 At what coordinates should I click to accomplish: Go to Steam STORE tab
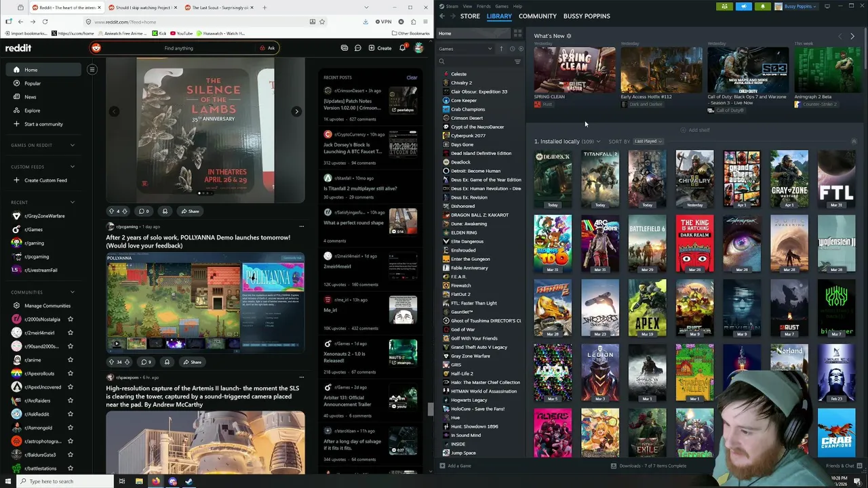click(x=470, y=16)
